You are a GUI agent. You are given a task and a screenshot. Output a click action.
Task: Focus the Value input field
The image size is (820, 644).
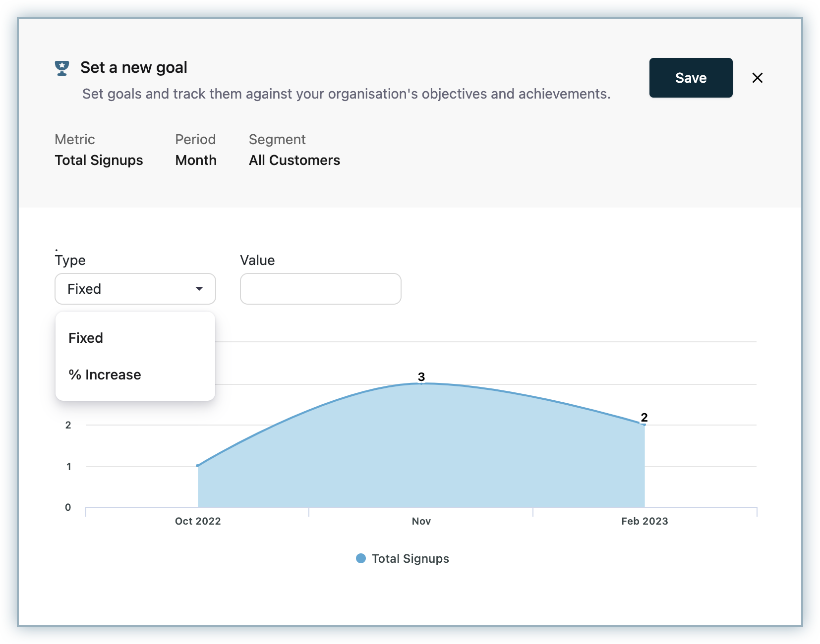(320, 289)
